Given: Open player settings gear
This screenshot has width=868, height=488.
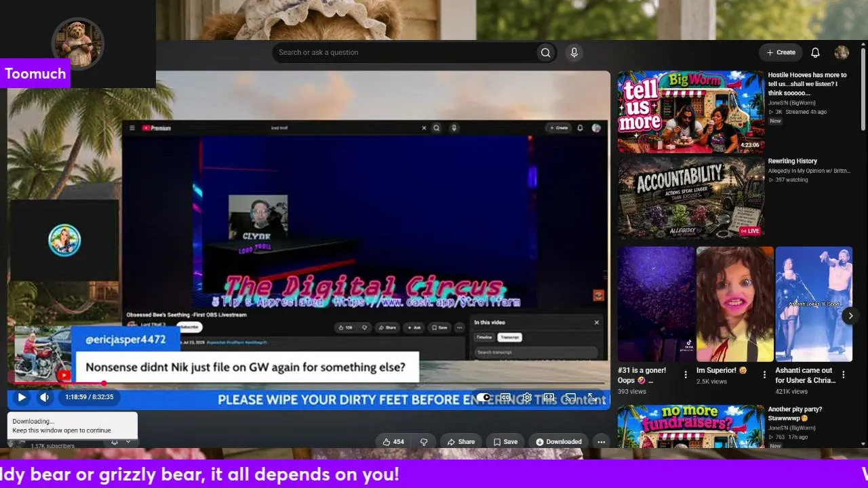Looking at the screenshot, I should tap(527, 398).
